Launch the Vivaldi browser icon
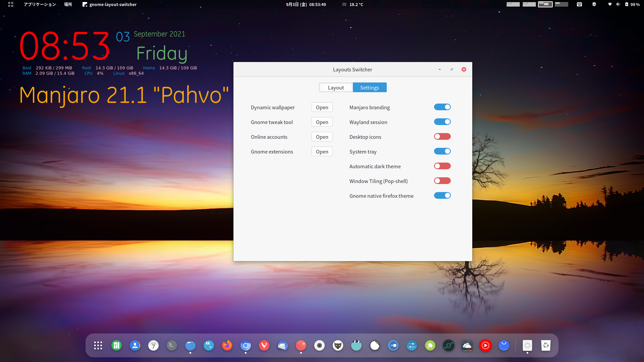644x362 pixels. tap(264, 346)
